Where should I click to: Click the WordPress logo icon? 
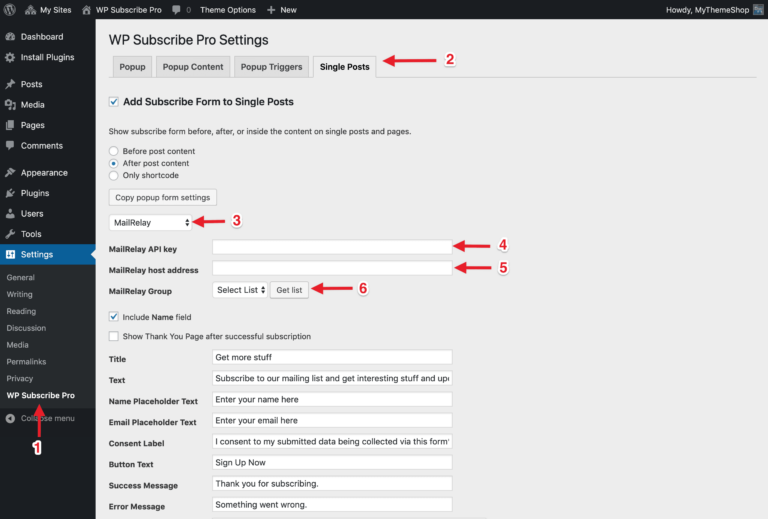tap(9, 10)
